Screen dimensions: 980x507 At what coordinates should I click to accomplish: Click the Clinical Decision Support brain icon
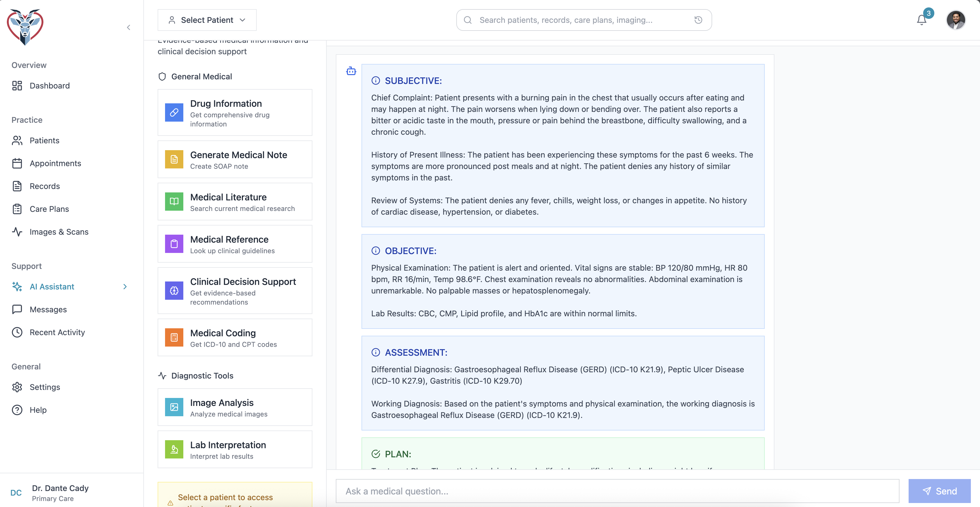click(174, 291)
